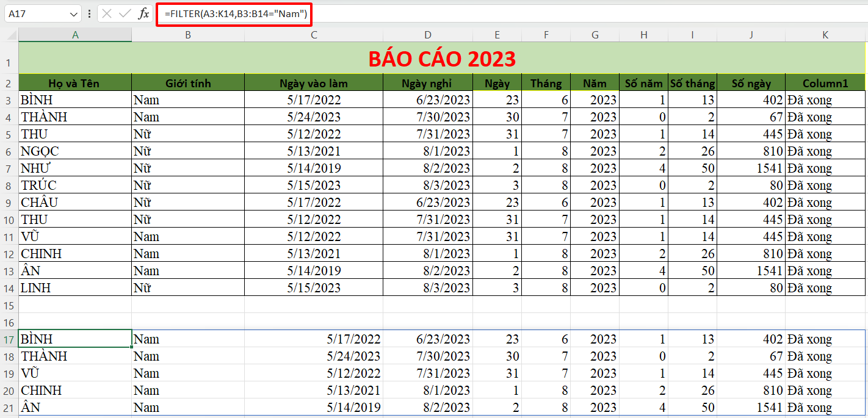Viewport: 868px width, 418px height.
Task: Select the cell containing NGỌC
Action: point(75,151)
